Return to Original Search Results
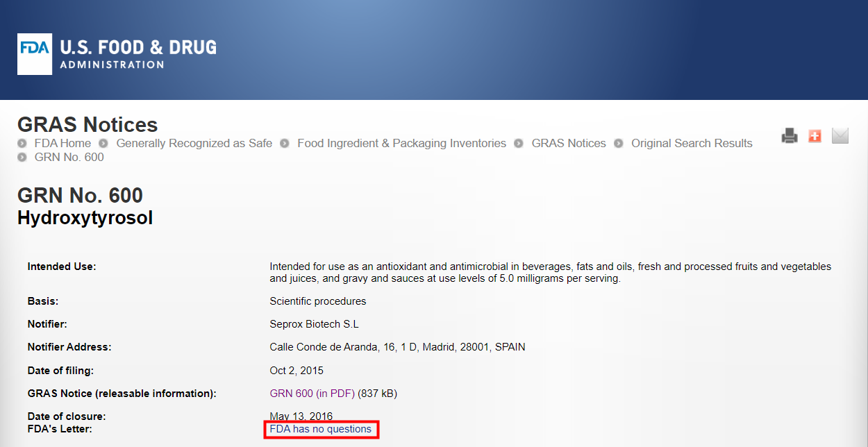Viewport: 868px width, 447px height. point(691,144)
